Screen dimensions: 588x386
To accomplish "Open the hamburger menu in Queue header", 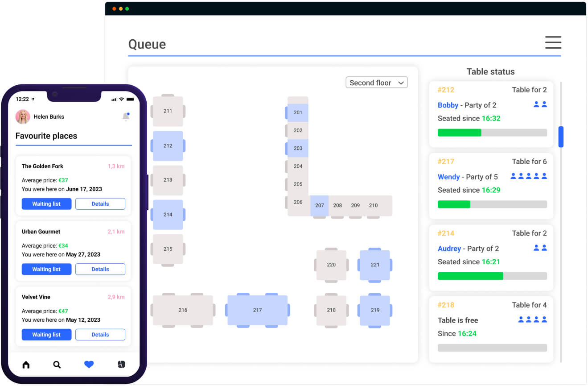I will tap(553, 42).
